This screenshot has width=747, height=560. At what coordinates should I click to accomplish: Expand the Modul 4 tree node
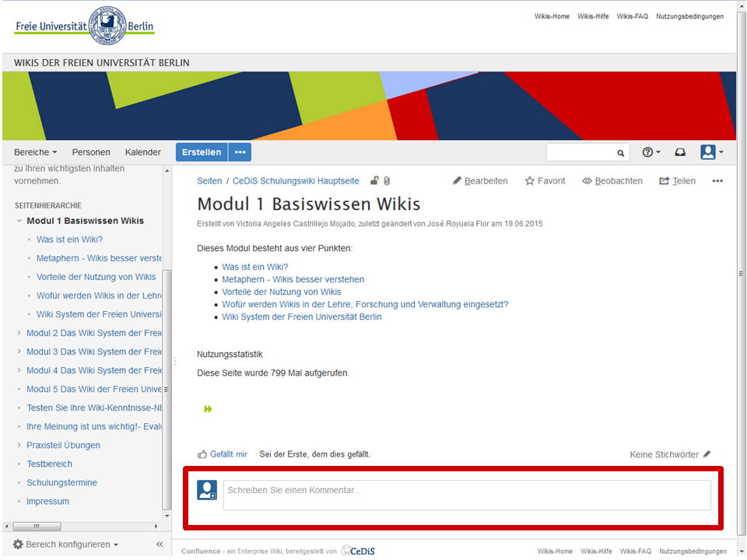[x=19, y=370]
